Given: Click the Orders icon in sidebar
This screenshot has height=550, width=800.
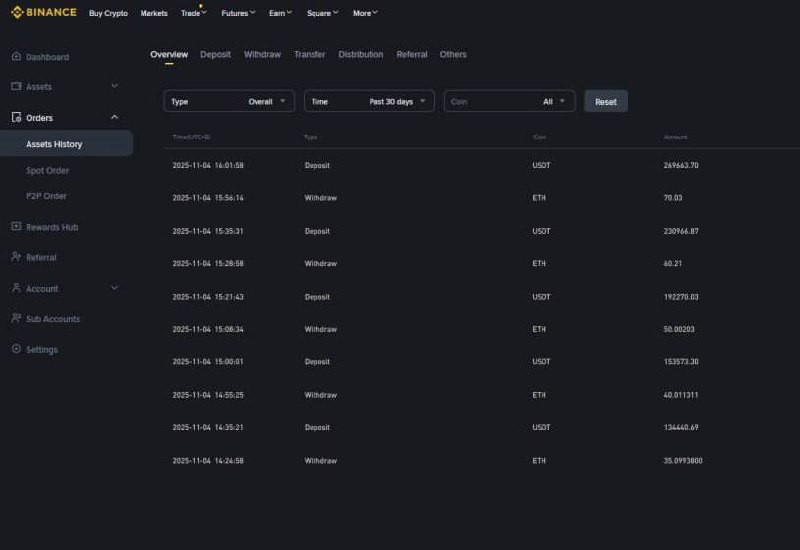Looking at the screenshot, I should point(16,118).
